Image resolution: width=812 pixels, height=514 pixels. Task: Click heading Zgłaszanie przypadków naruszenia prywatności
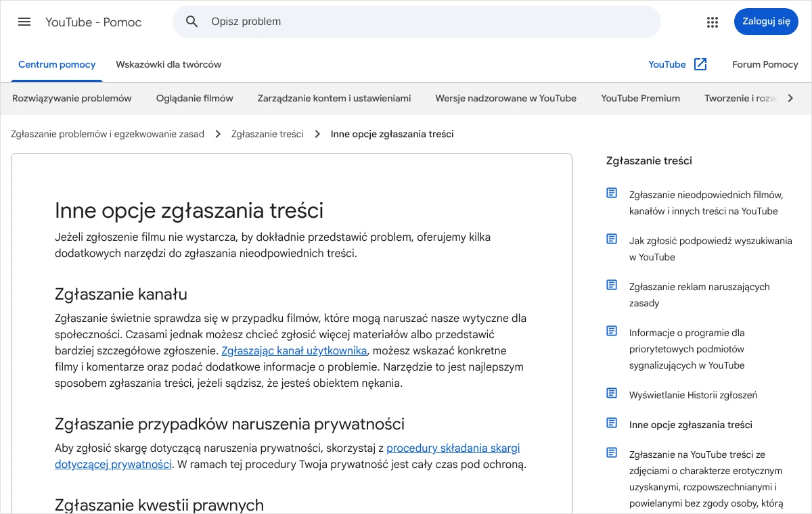[x=230, y=424]
